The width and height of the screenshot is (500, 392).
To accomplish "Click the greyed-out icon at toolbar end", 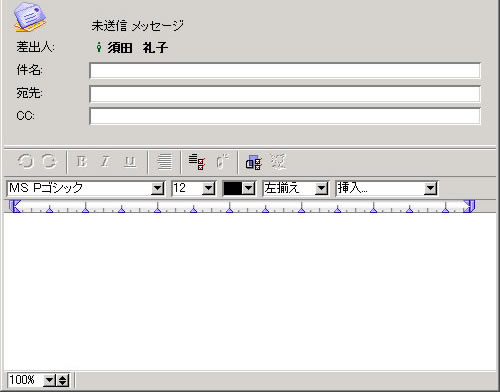I will (278, 162).
